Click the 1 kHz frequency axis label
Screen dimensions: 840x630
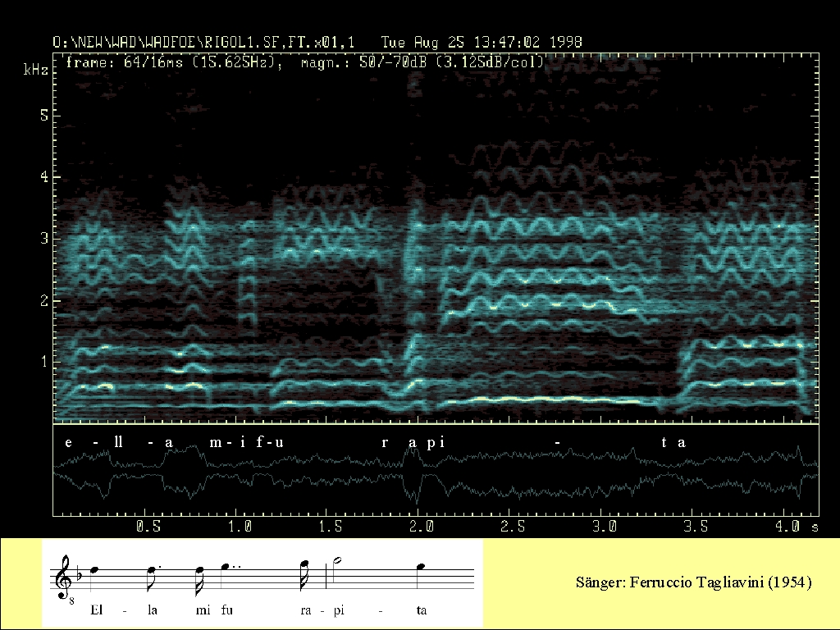(x=45, y=362)
